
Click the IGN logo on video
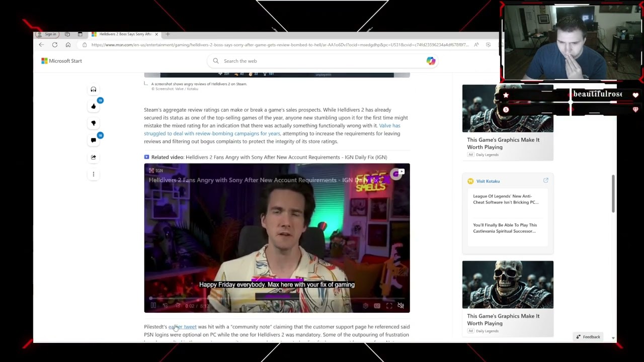(155, 170)
